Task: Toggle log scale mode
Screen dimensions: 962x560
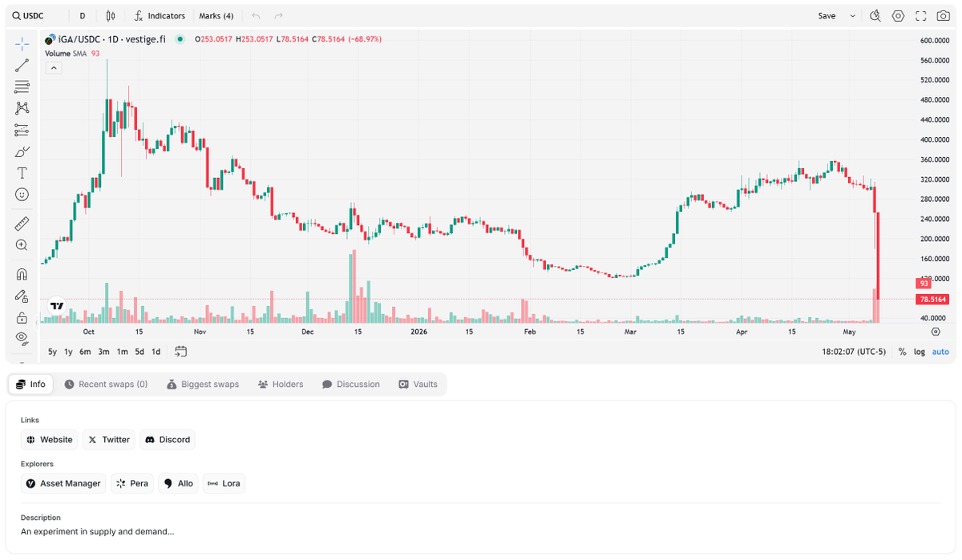Action: tap(919, 352)
